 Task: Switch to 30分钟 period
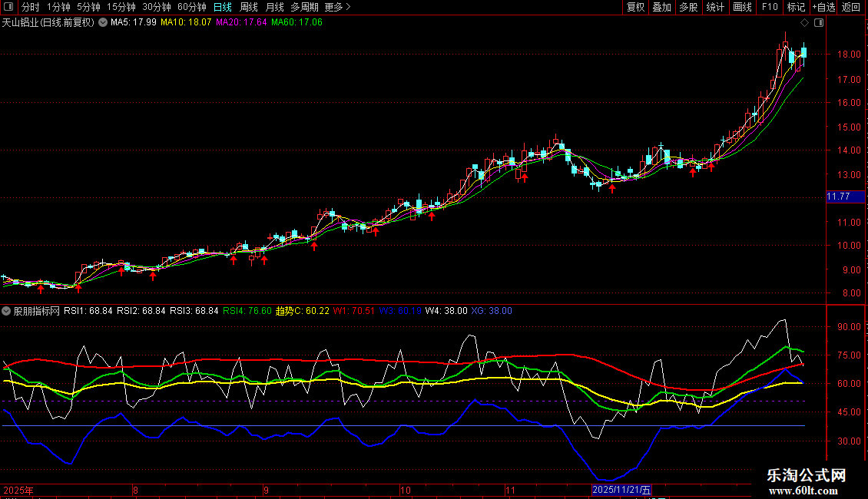click(x=156, y=7)
